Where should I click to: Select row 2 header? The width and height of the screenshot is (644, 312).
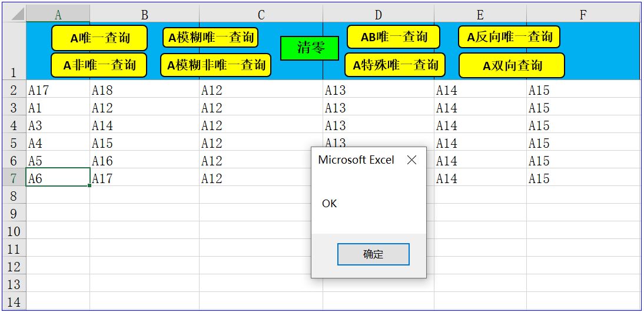pos(14,89)
